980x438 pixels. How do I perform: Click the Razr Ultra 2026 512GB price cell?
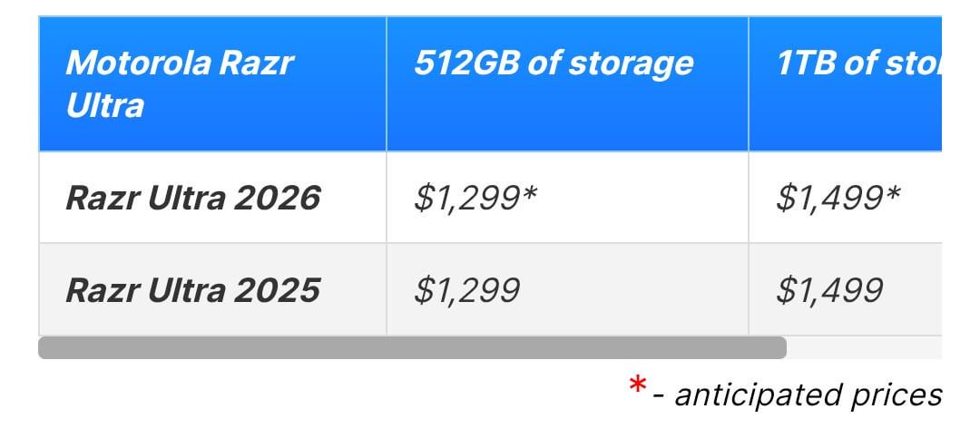(x=475, y=198)
